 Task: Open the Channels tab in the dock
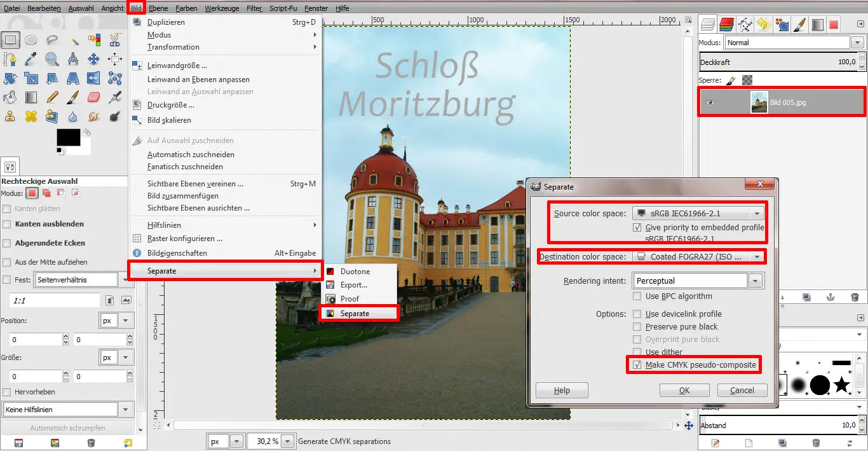tap(727, 25)
